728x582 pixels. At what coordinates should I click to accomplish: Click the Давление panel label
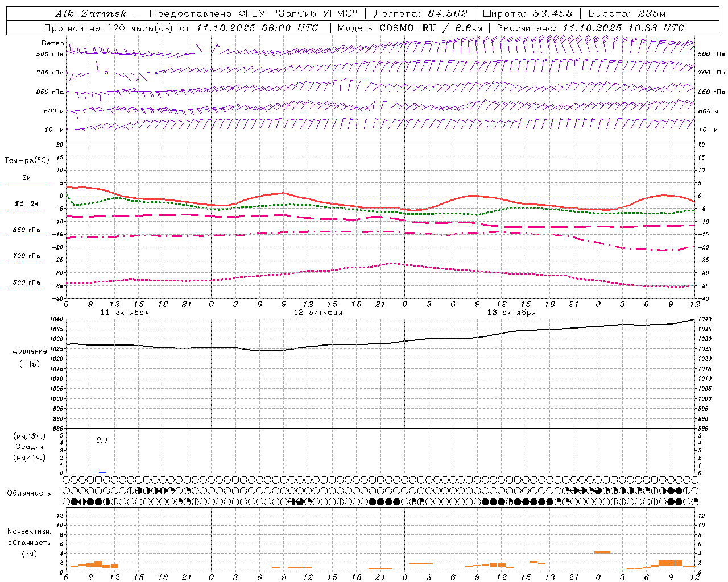[30, 351]
